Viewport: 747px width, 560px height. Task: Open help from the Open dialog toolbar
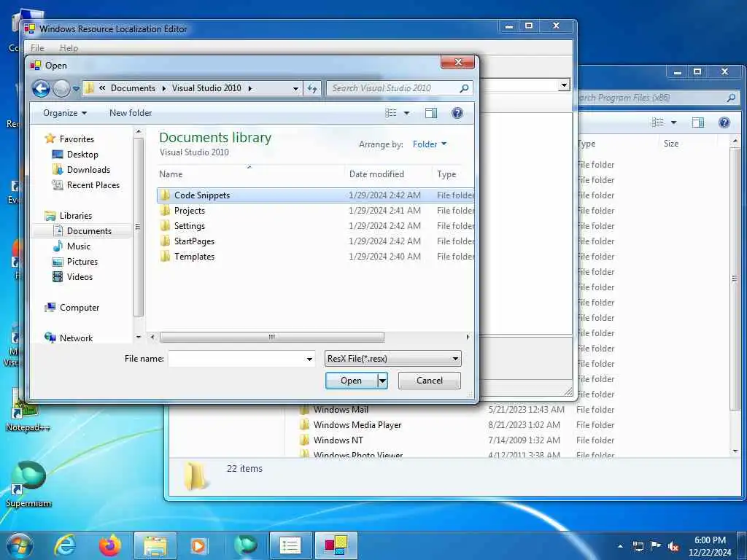(457, 113)
